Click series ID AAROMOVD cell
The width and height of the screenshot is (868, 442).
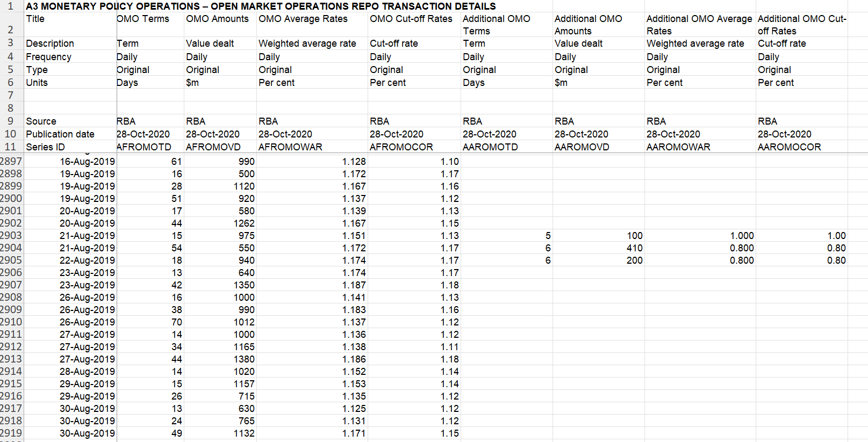pos(599,147)
